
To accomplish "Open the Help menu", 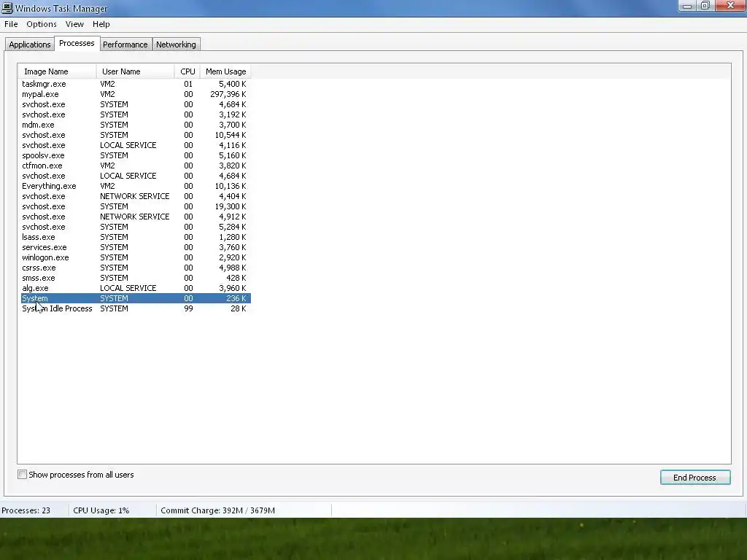I will pyautogui.click(x=101, y=24).
